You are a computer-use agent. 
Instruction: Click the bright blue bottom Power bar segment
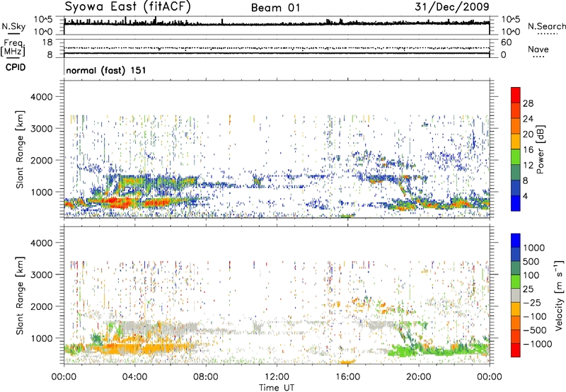[x=516, y=204]
